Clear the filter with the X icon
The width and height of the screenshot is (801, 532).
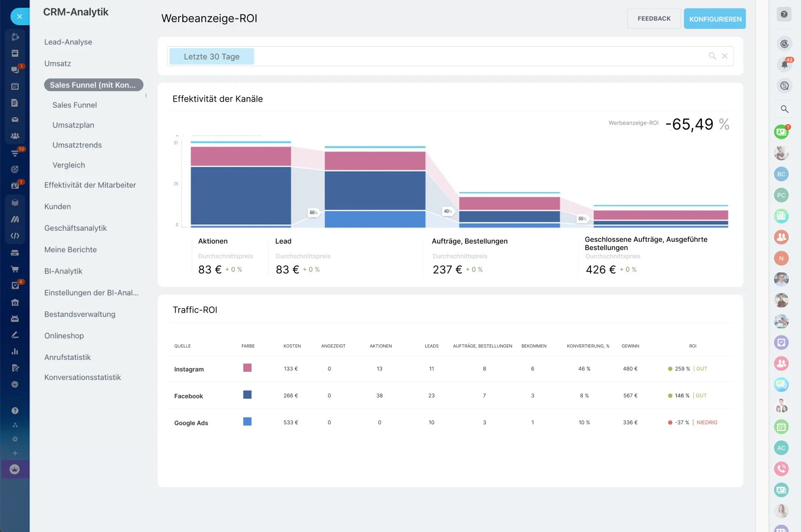(724, 56)
